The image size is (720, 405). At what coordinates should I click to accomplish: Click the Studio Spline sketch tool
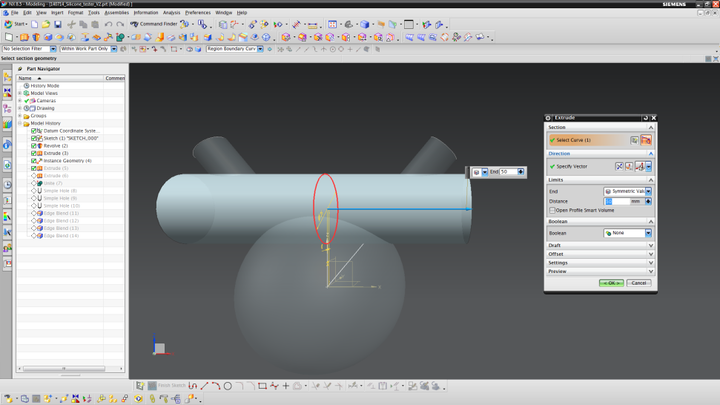[274, 386]
